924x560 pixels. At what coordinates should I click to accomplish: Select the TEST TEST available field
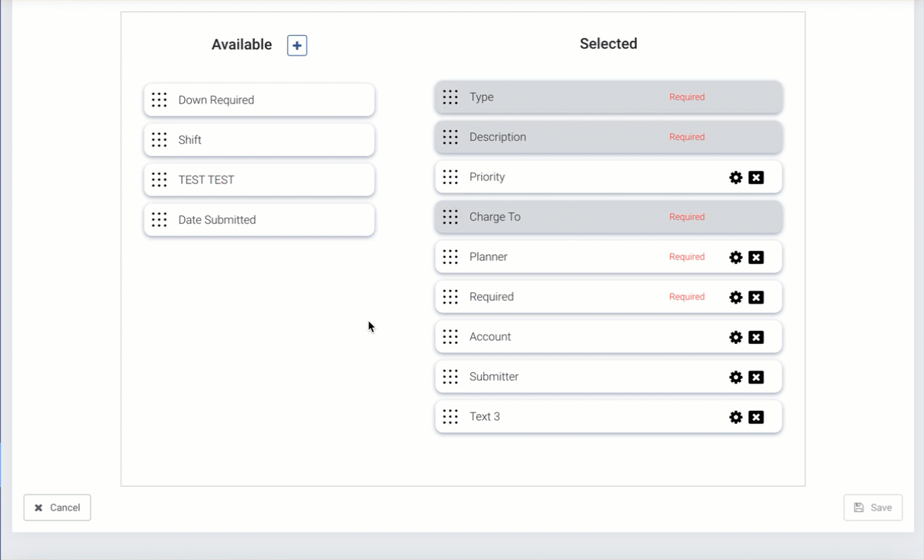tap(259, 180)
